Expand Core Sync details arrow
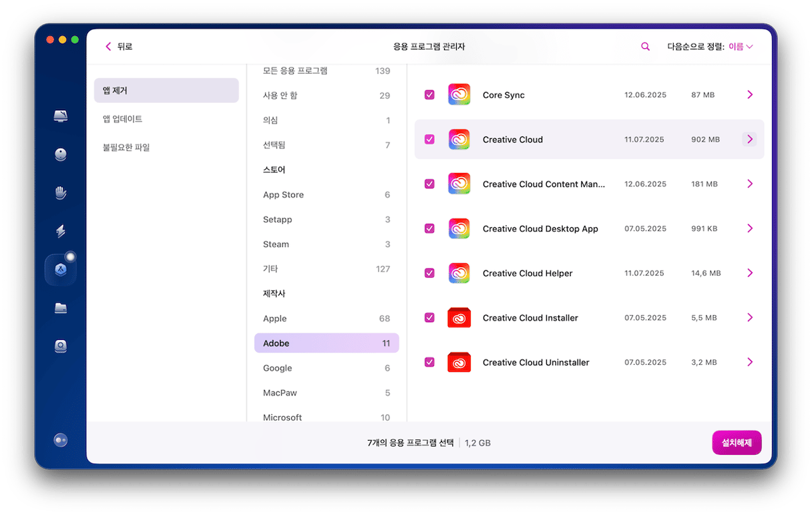Viewport: 812px width, 515px height. tap(750, 95)
